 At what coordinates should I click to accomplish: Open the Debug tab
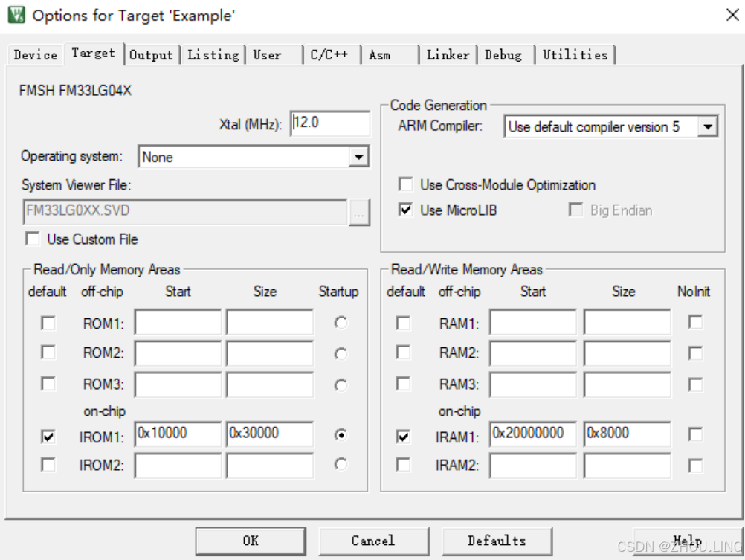point(506,55)
